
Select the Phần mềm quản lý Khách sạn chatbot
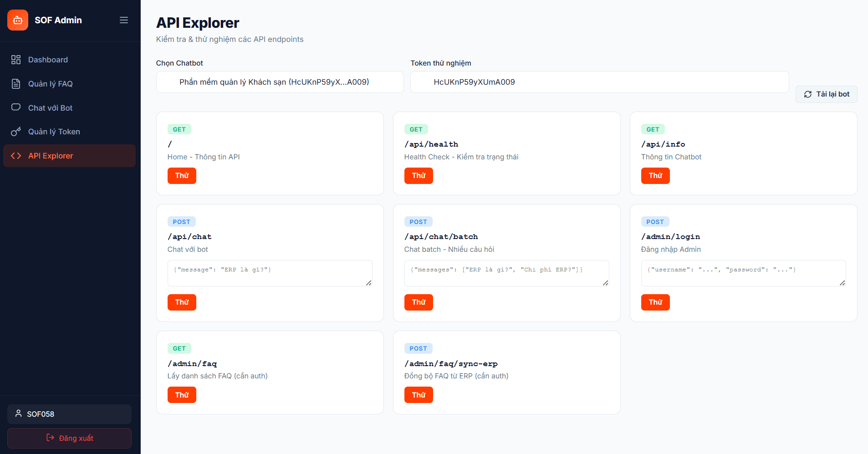(280, 82)
